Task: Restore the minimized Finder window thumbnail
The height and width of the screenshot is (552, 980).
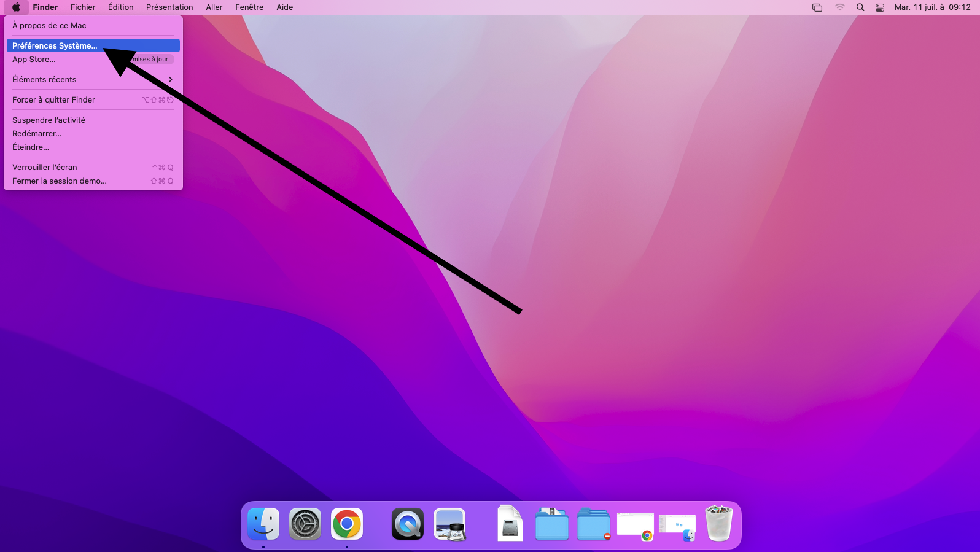Action: [x=677, y=527]
